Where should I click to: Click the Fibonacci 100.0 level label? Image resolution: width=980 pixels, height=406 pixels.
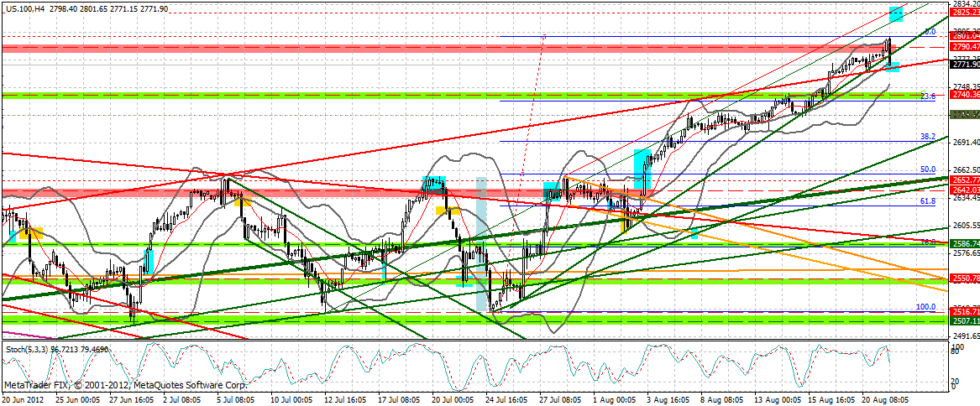[926, 307]
